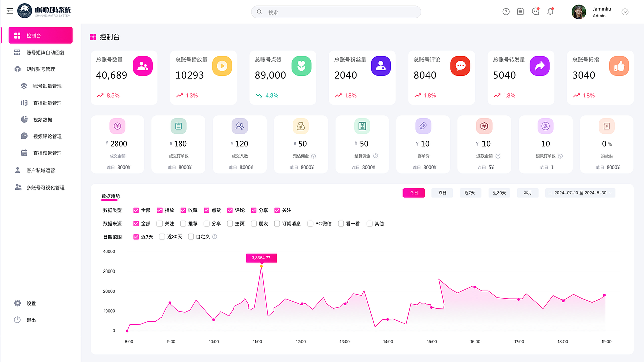Screen dimensions: 644x362
Task: Click the 退款率 icon
Action: [607, 126]
